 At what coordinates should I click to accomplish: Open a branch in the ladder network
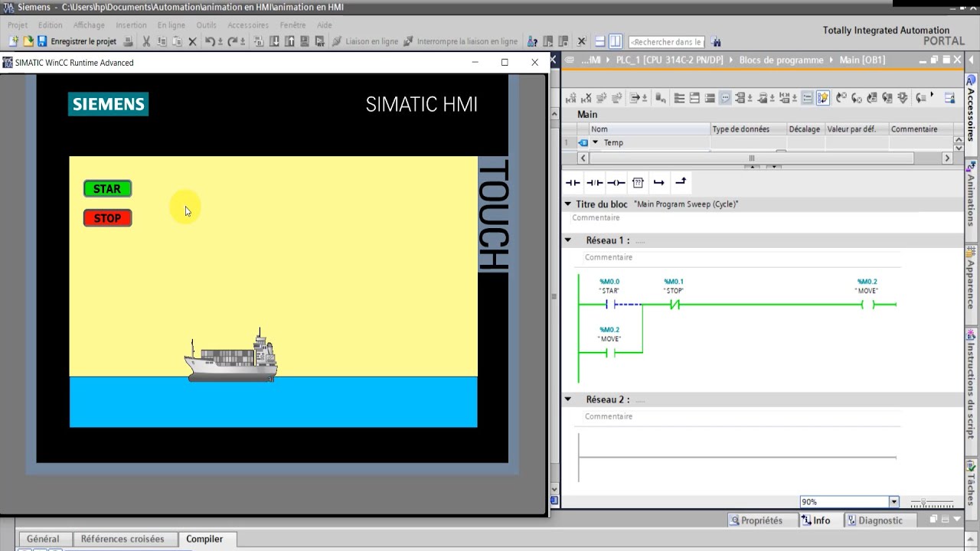[x=658, y=183]
